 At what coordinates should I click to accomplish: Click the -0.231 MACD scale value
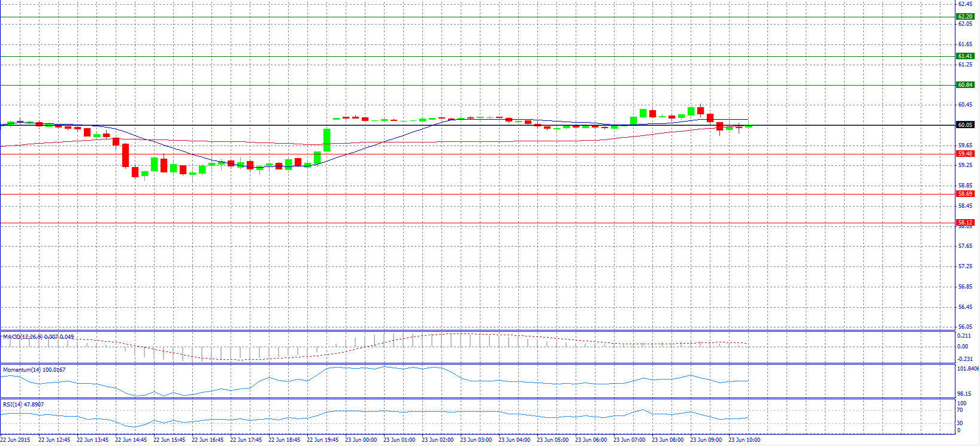(964, 359)
